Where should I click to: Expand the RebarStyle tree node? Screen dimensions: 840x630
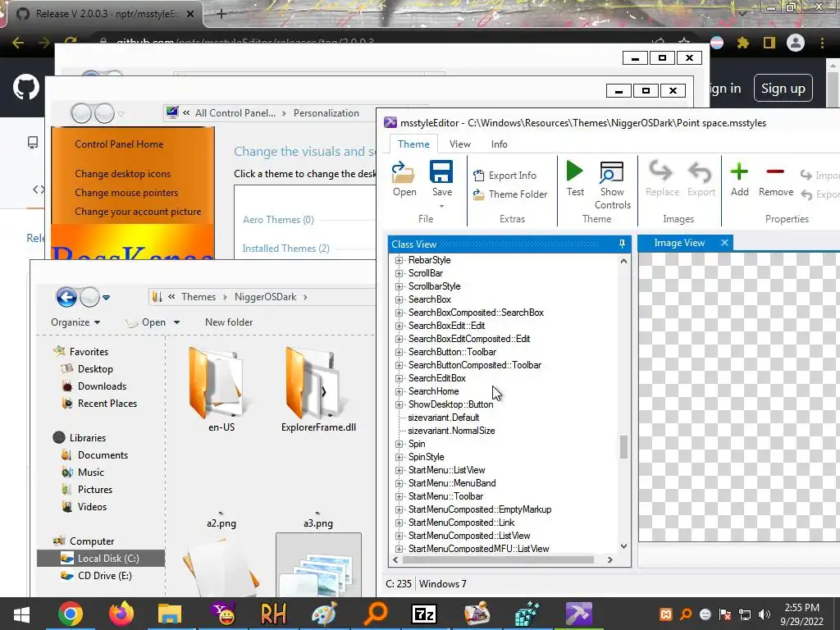(399, 260)
